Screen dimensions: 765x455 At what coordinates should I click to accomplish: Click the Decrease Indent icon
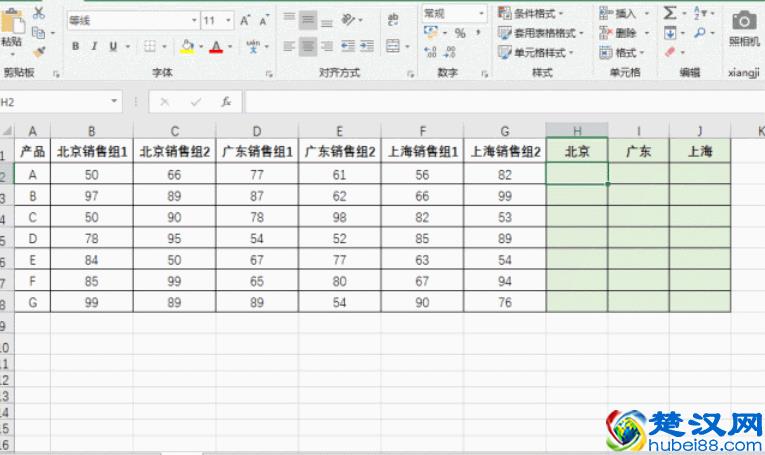pyautogui.click(x=348, y=46)
